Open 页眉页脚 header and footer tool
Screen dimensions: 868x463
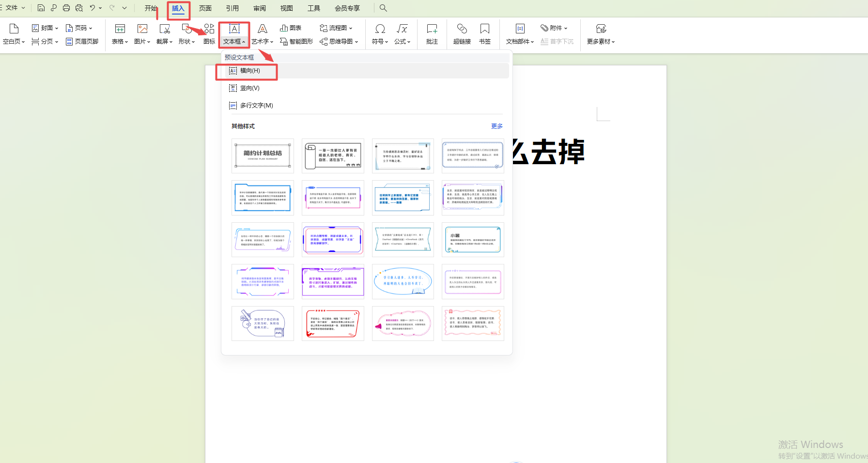point(82,42)
